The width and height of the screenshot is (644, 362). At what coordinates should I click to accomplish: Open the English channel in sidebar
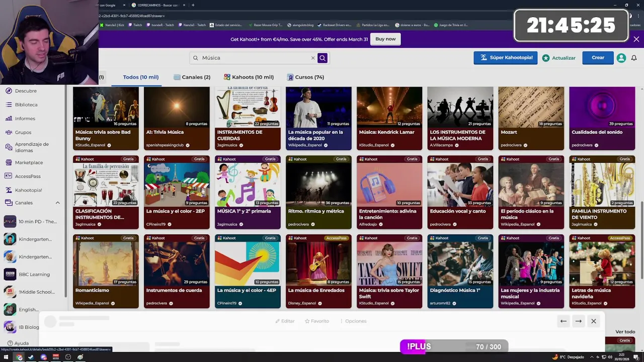[21, 310]
